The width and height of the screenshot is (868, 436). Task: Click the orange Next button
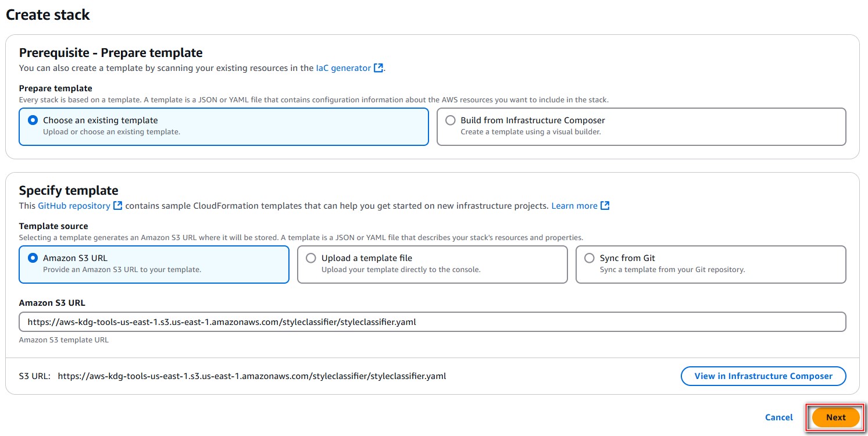[x=835, y=417]
